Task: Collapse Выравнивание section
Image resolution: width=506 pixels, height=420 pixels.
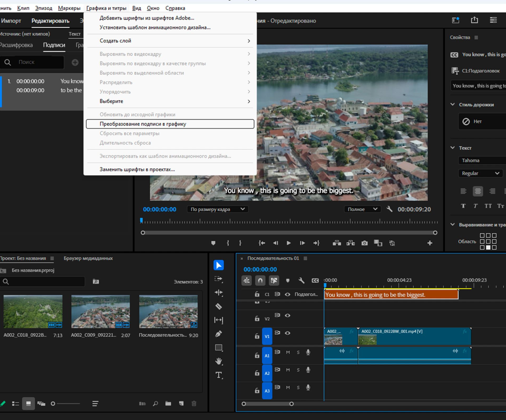Action: point(453,225)
